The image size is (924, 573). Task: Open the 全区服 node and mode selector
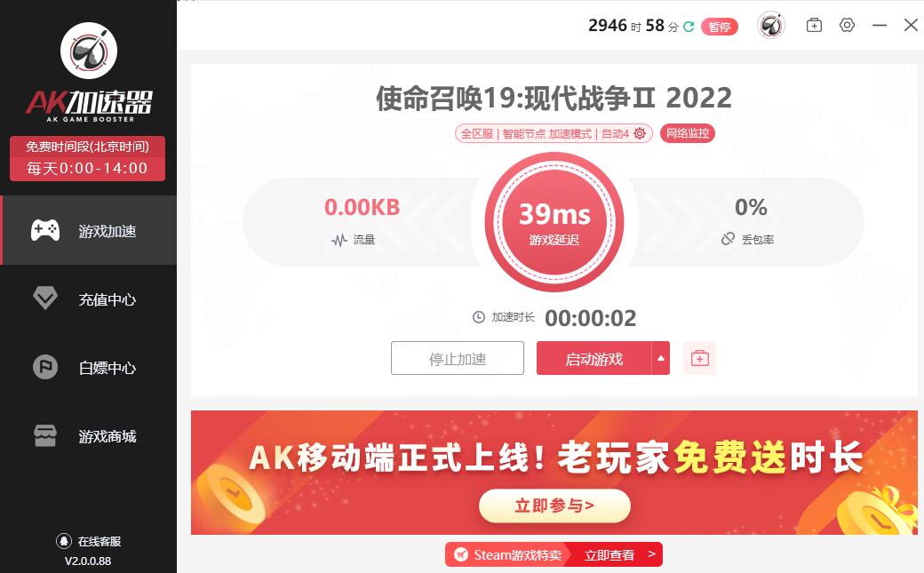(554, 133)
